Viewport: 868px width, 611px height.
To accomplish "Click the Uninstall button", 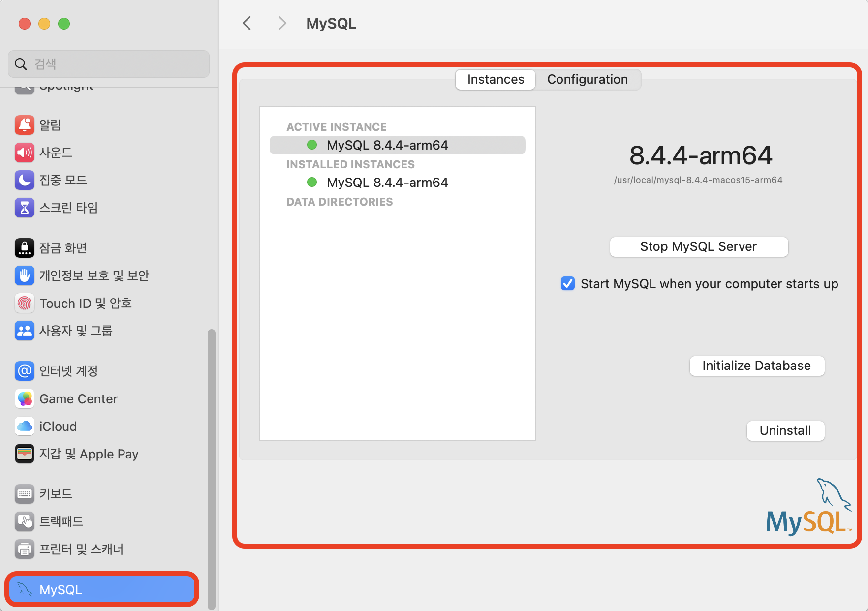I will pos(785,430).
